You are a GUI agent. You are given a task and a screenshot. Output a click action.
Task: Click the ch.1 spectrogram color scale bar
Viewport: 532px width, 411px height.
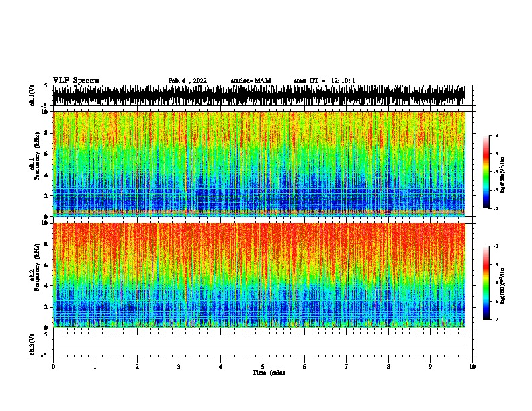point(486,172)
